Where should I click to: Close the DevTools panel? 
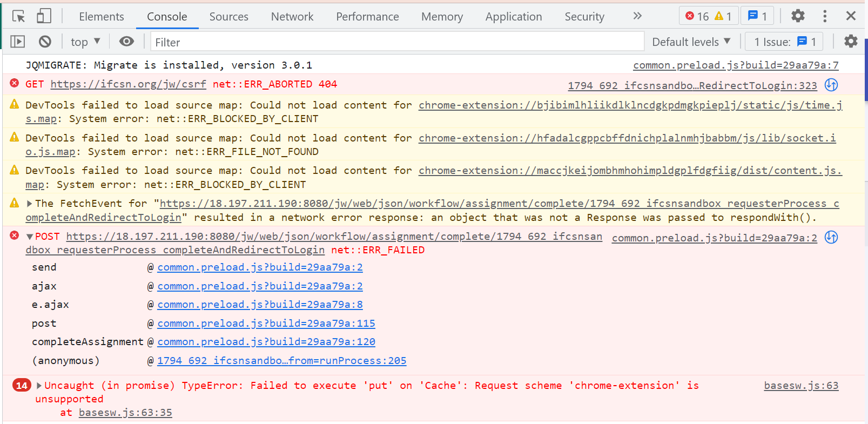851,16
